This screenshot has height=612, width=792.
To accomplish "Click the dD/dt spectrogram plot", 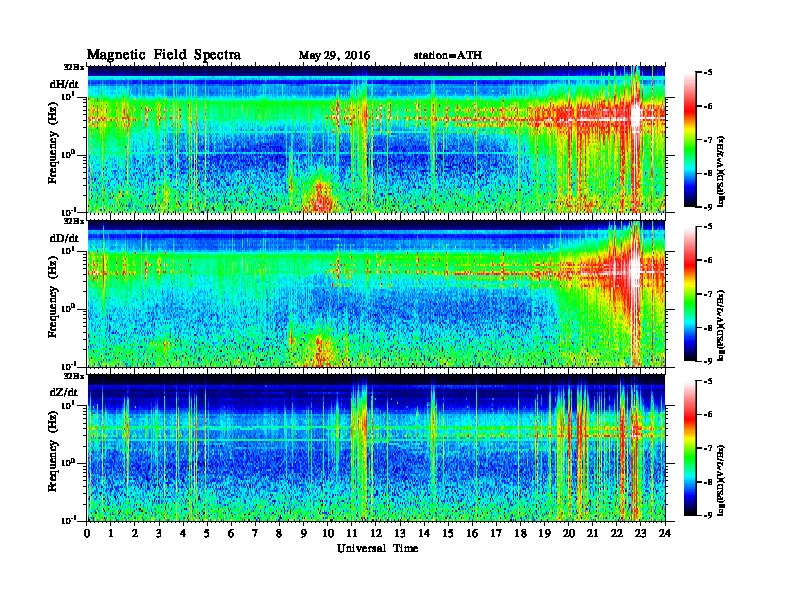I will point(376,293).
